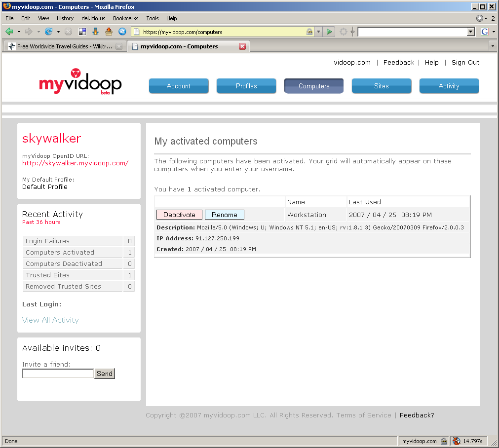Open the Edit menu
Screen dimensions: 499x448
26,18
